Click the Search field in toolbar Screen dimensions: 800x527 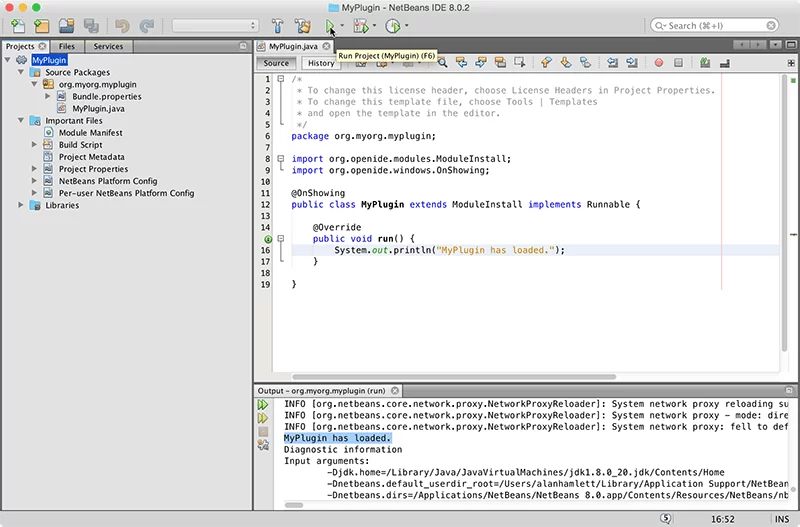715,26
